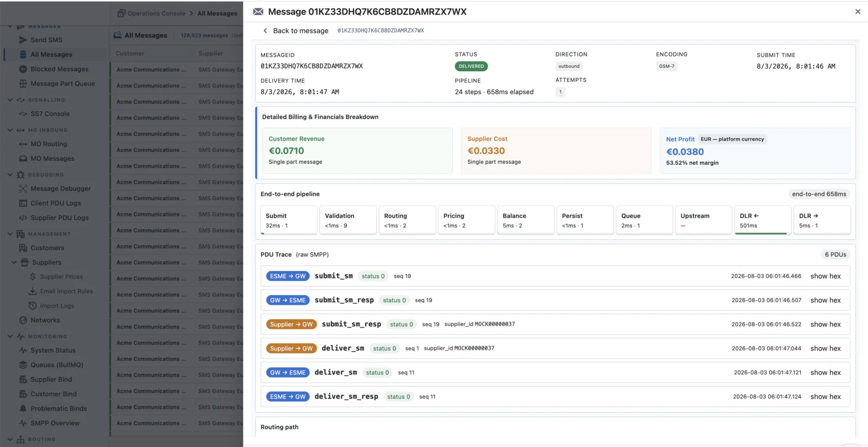868x447 pixels.
Task: Open Client PDU Logs icon
Action: coord(23,203)
